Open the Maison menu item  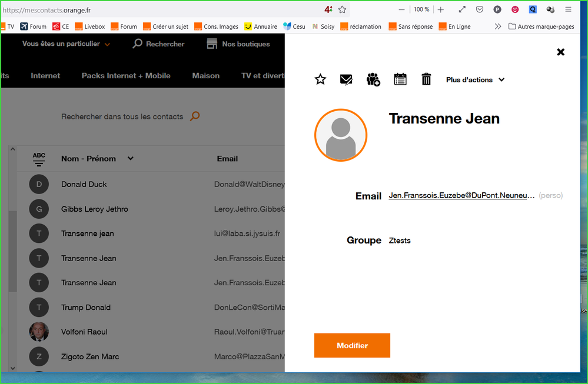point(205,76)
